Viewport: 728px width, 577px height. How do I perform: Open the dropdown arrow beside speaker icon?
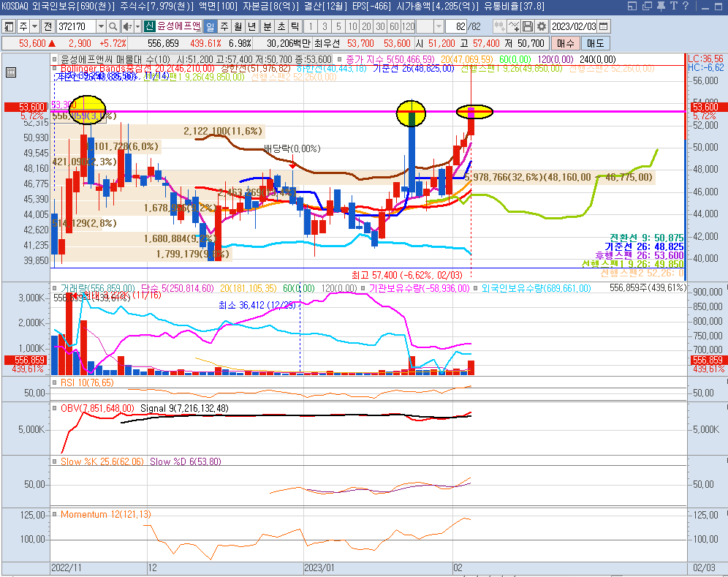click(137, 26)
